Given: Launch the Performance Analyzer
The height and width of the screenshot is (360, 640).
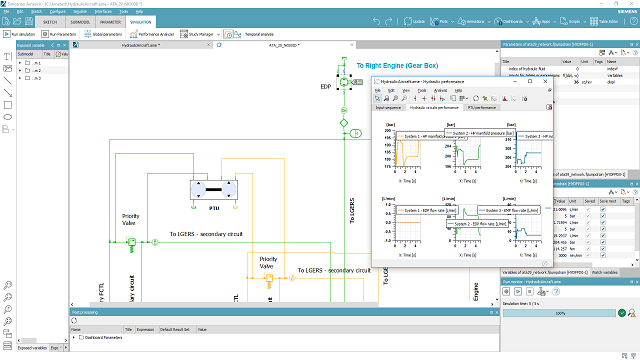Looking at the screenshot, I should click(x=152, y=34).
